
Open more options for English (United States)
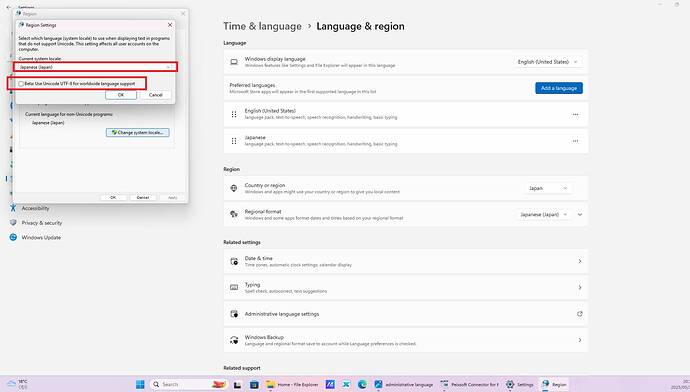pyautogui.click(x=575, y=114)
